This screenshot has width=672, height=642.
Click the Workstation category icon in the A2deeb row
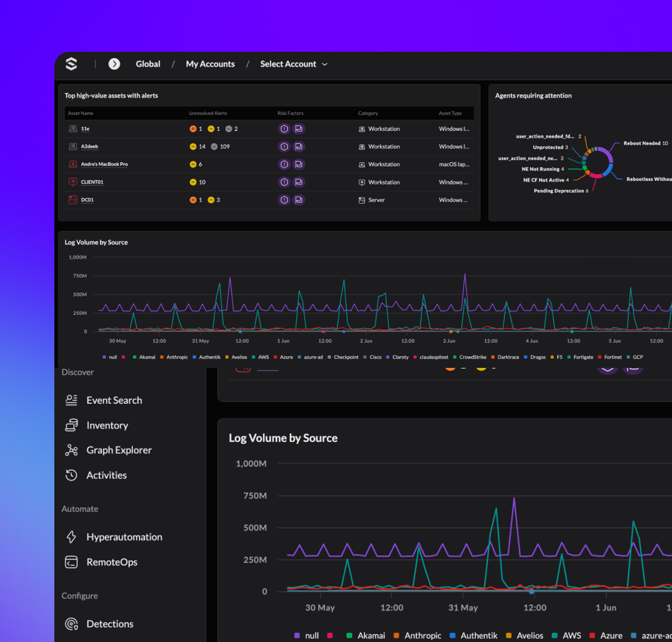coord(362,147)
